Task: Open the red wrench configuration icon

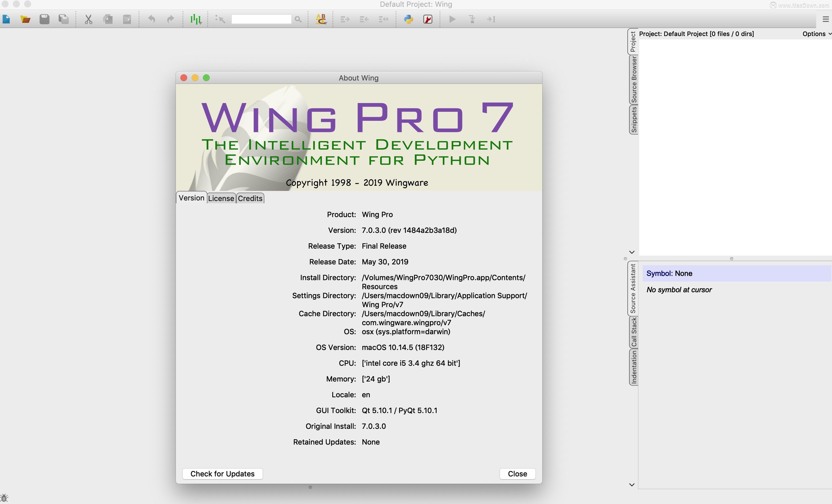Action: [428, 19]
